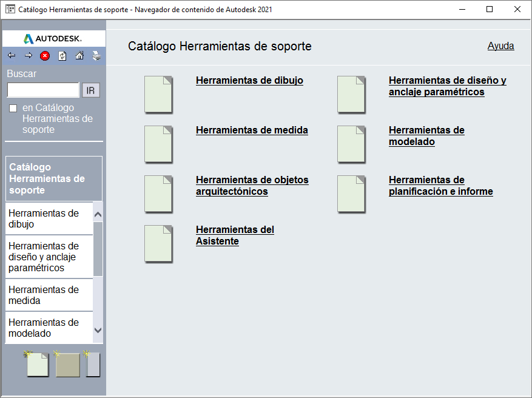Select Herramientas de medida in sidebar list
532x398 pixels.
tap(49, 295)
